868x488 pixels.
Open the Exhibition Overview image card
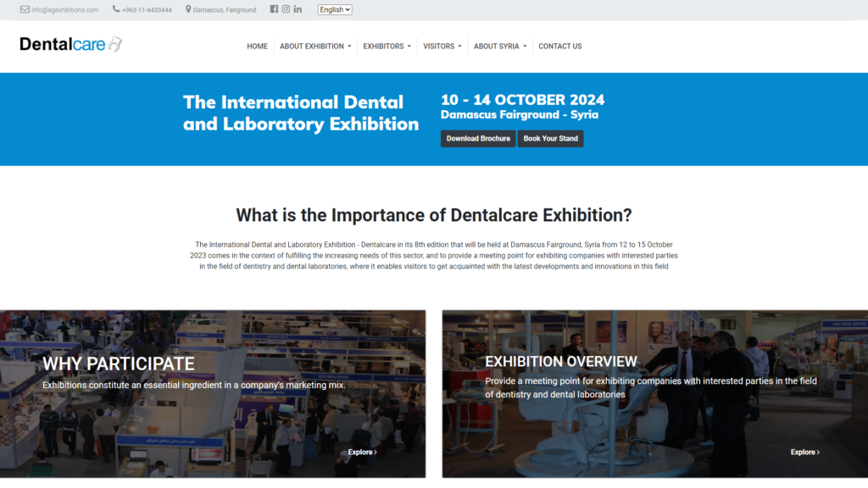[x=655, y=394]
